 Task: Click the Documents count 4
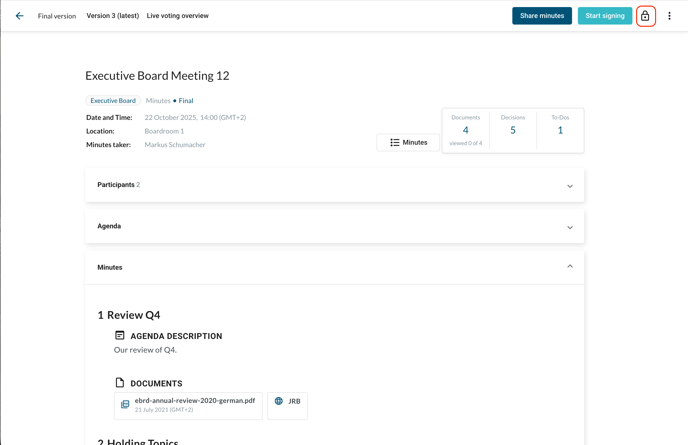[466, 130]
